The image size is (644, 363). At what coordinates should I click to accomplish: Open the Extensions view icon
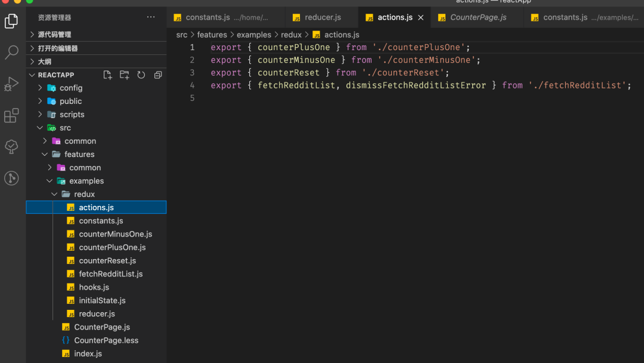point(11,116)
